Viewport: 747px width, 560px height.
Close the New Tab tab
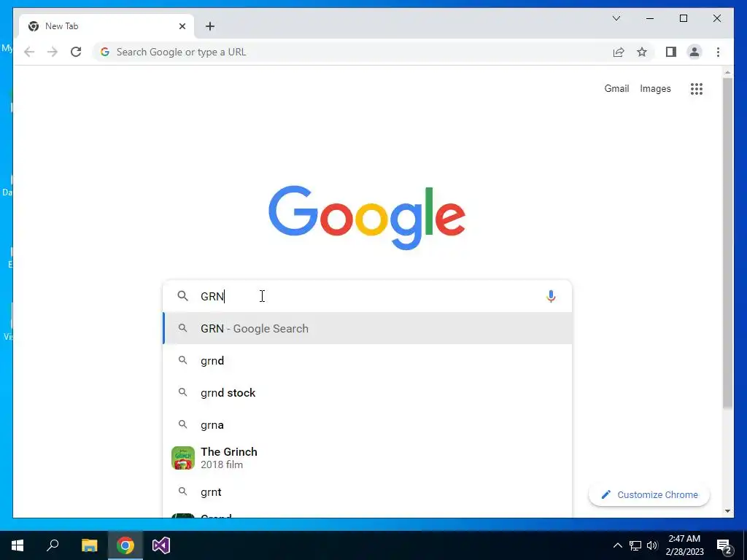182,26
